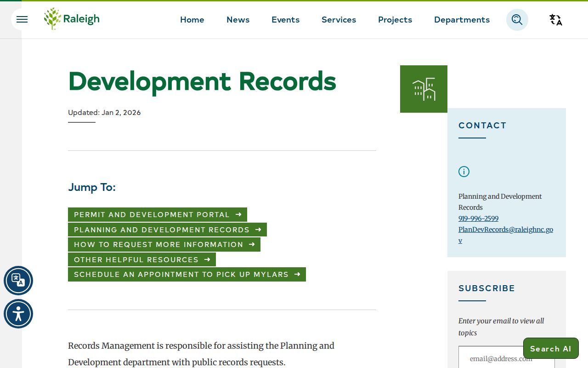Viewport: 588px width, 368px height.
Task: Open the News menu item
Action: point(238,20)
